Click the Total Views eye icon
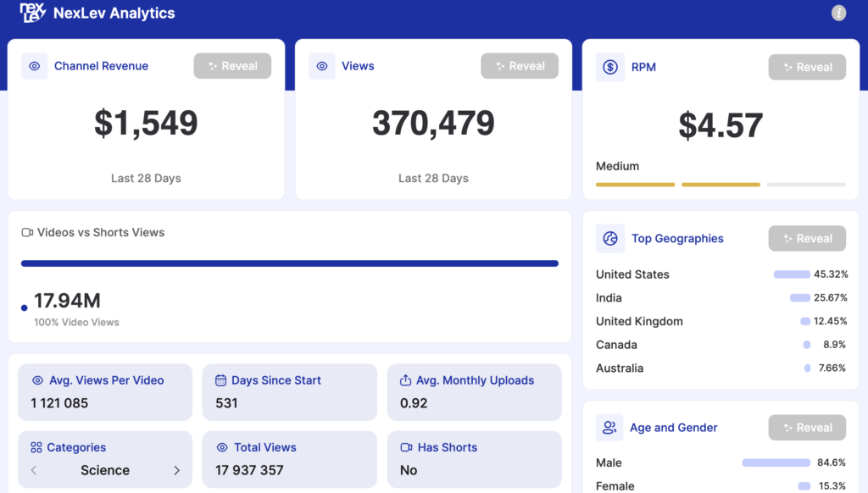 pos(222,447)
